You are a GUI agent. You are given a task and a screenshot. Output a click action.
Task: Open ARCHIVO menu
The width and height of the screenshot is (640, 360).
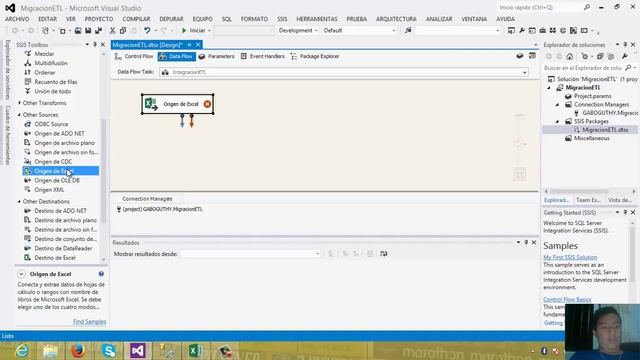pos(17,19)
